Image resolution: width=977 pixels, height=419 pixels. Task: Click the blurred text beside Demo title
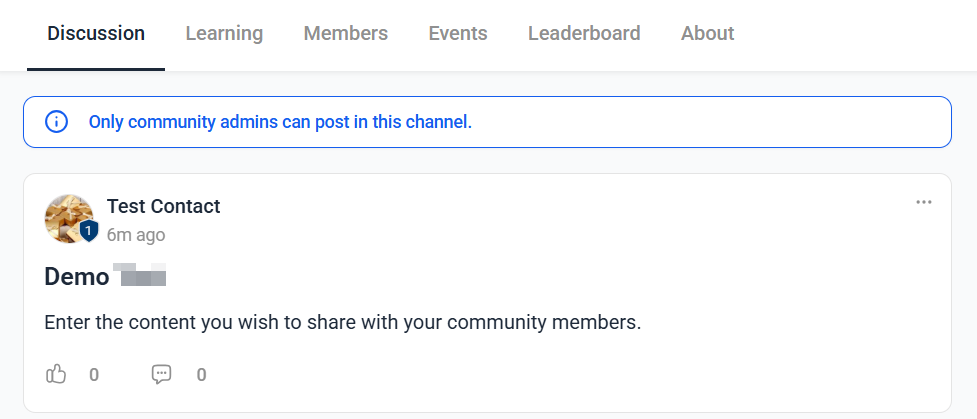pyautogui.click(x=140, y=275)
